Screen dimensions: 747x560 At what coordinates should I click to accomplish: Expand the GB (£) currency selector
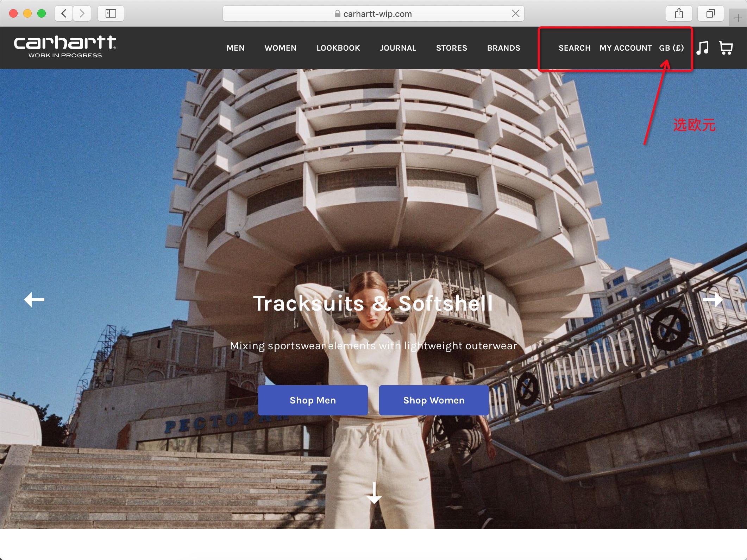pyautogui.click(x=671, y=48)
